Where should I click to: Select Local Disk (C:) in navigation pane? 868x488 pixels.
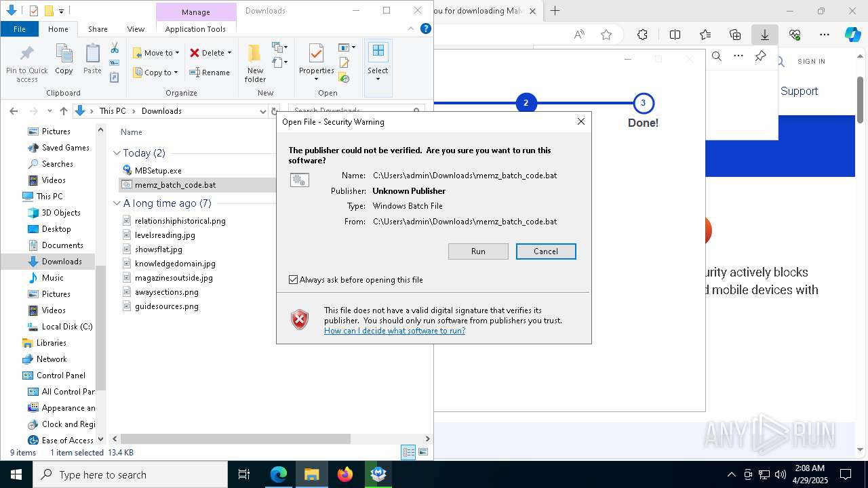66,327
